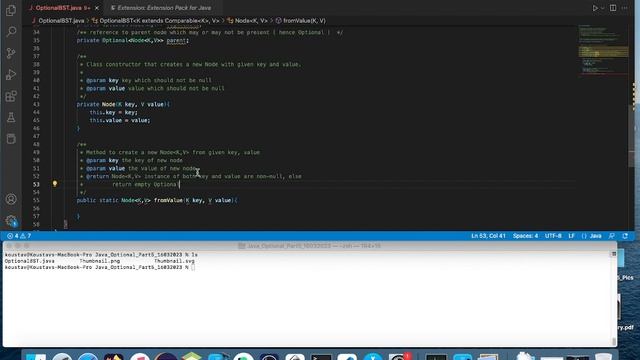Close the OptionalBST.java tab
Screen dimensions: 640x360
click(x=97, y=8)
